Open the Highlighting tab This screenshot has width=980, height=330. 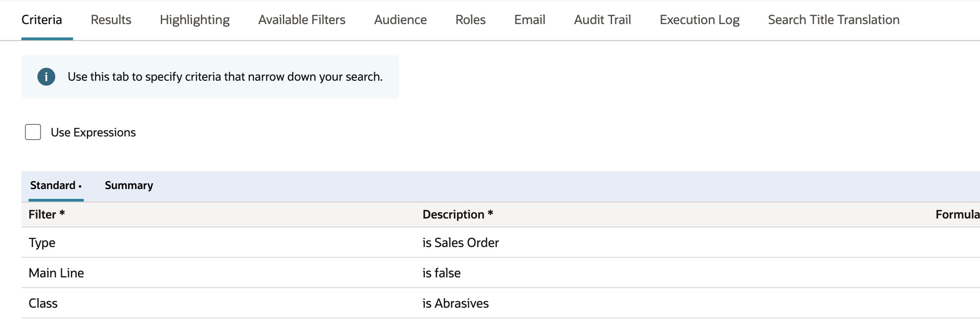195,20
